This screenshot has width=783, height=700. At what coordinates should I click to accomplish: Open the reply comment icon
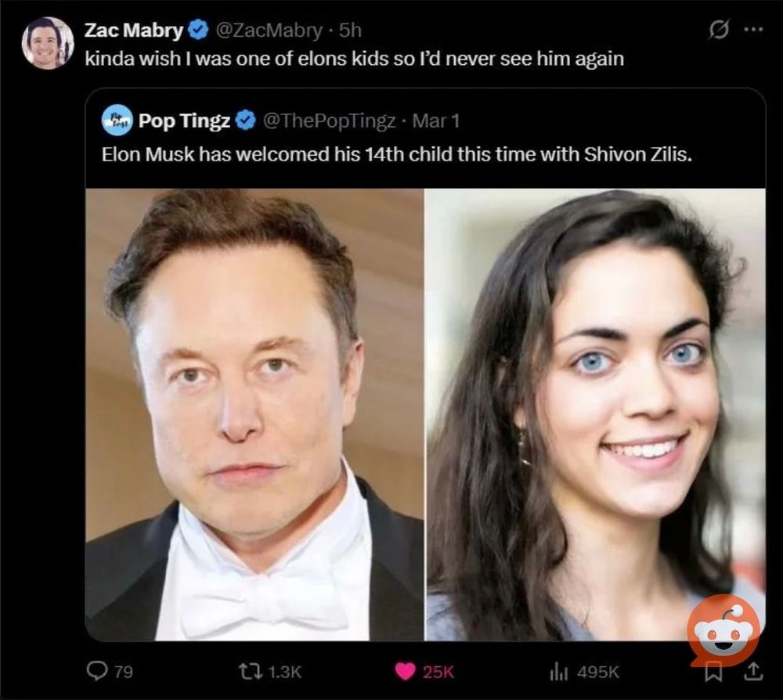(97, 671)
